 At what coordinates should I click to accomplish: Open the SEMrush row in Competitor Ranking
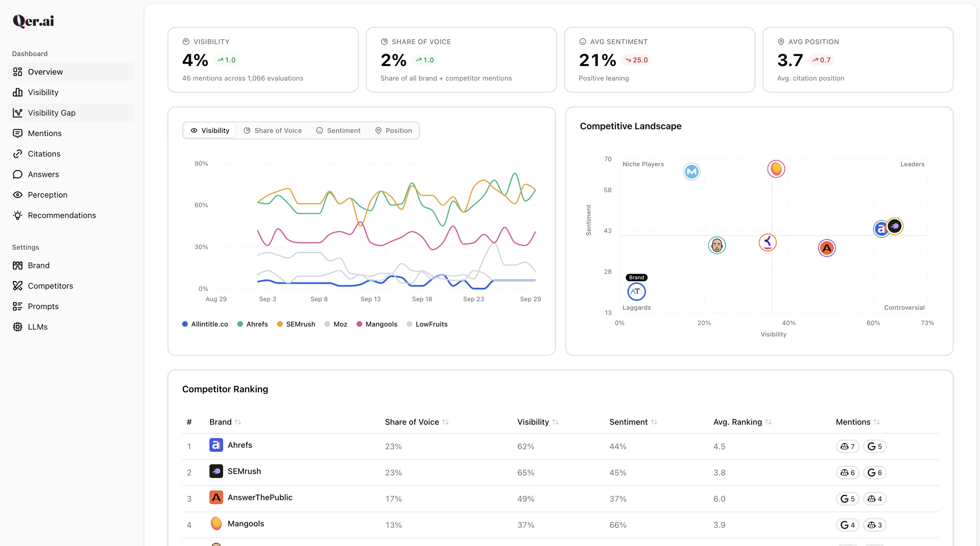coord(560,472)
